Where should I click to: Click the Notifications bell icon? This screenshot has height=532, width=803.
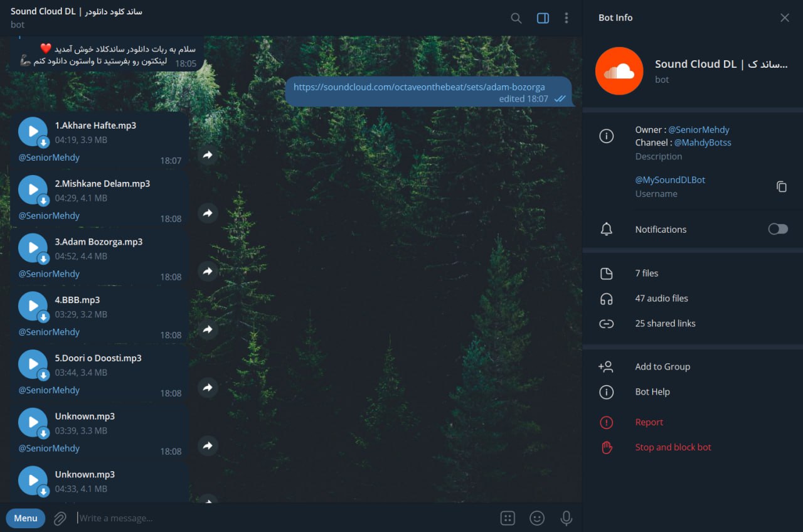coord(606,229)
